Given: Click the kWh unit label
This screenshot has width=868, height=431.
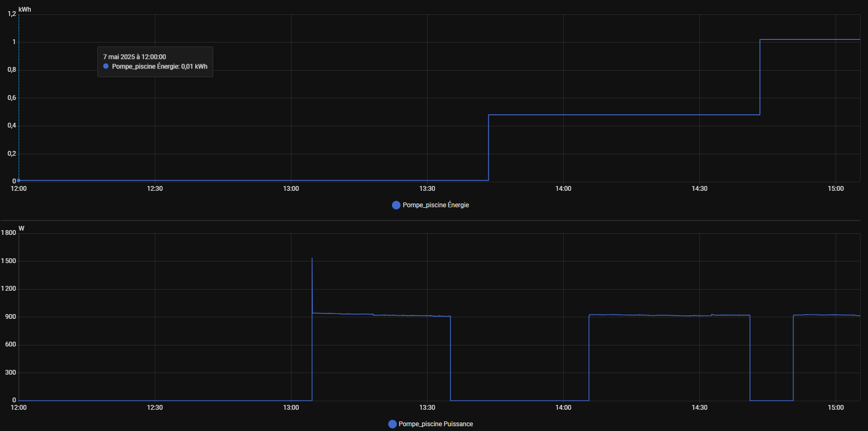Looking at the screenshot, I should [x=25, y=10].
